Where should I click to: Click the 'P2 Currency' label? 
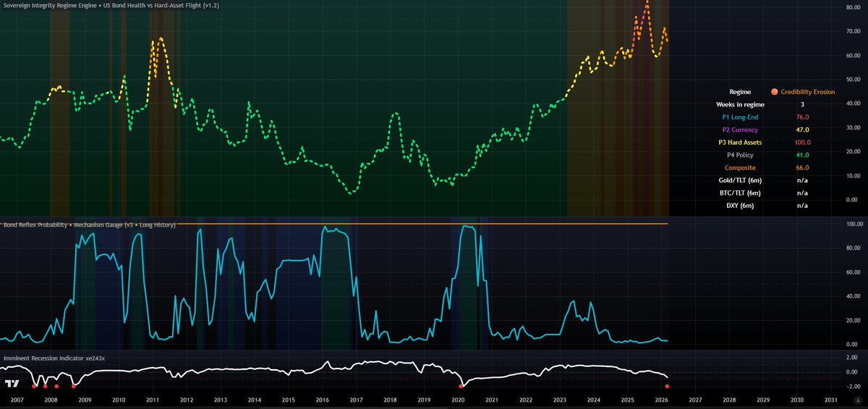click(739, 130)
